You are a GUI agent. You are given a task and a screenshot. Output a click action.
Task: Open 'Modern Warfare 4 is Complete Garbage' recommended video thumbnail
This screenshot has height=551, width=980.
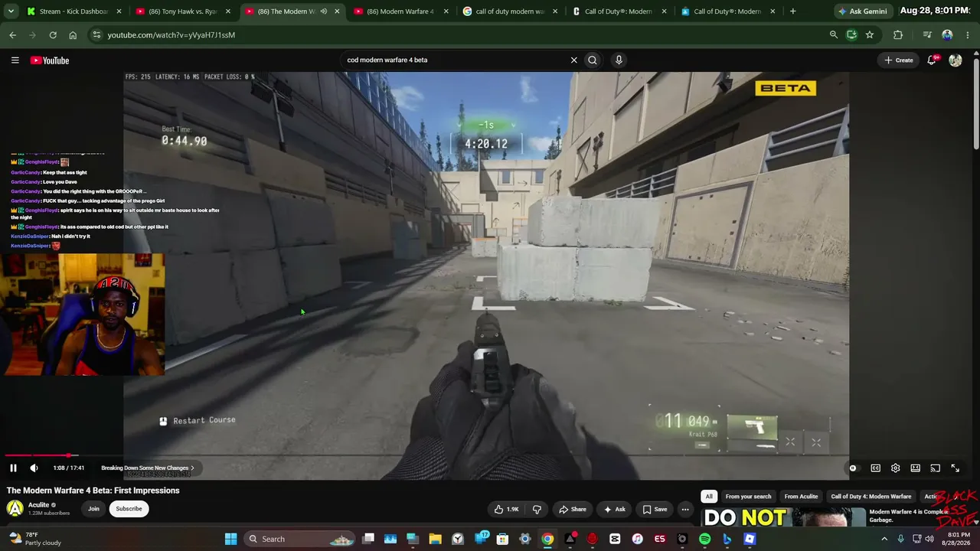click(785, 517)
